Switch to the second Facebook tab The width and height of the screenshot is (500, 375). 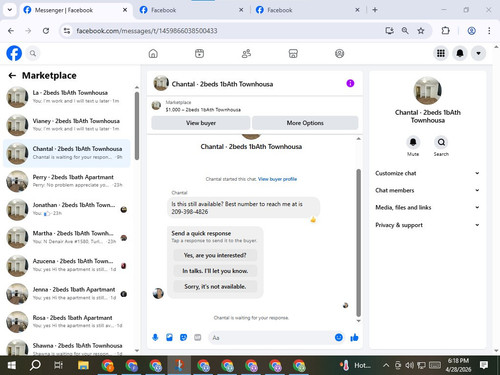(191, 10)
